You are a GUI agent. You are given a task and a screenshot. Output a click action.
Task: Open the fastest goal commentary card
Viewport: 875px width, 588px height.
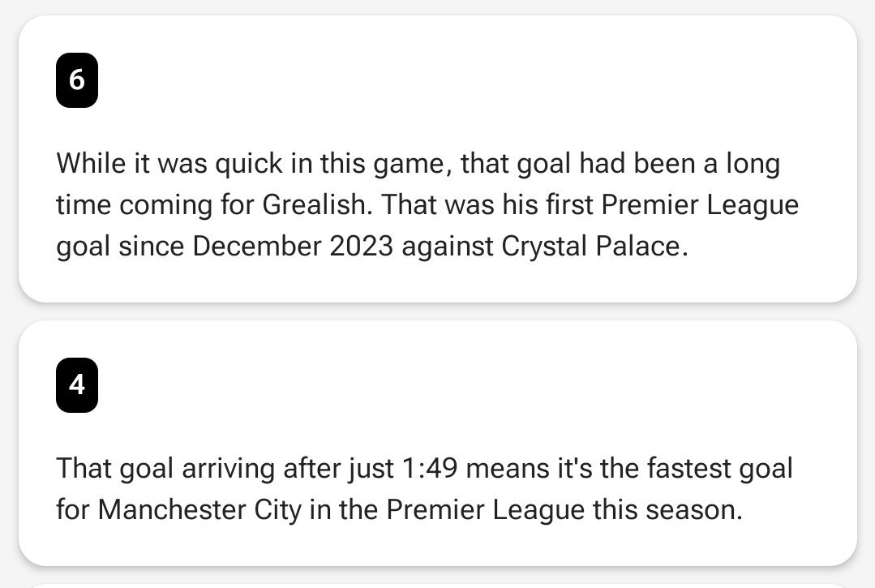(x=438, y=444)
